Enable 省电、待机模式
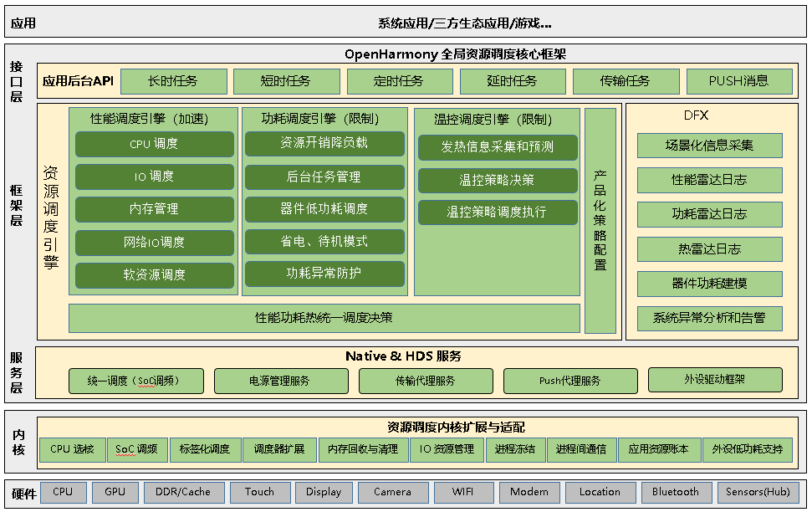Screen dimensions: 812x512 pyautogui.click(x=324, y=242)
